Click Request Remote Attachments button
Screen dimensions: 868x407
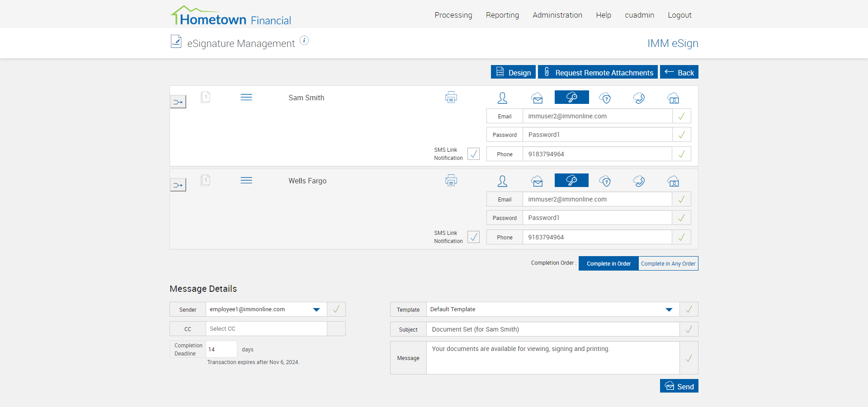click(x=598, y=72)
